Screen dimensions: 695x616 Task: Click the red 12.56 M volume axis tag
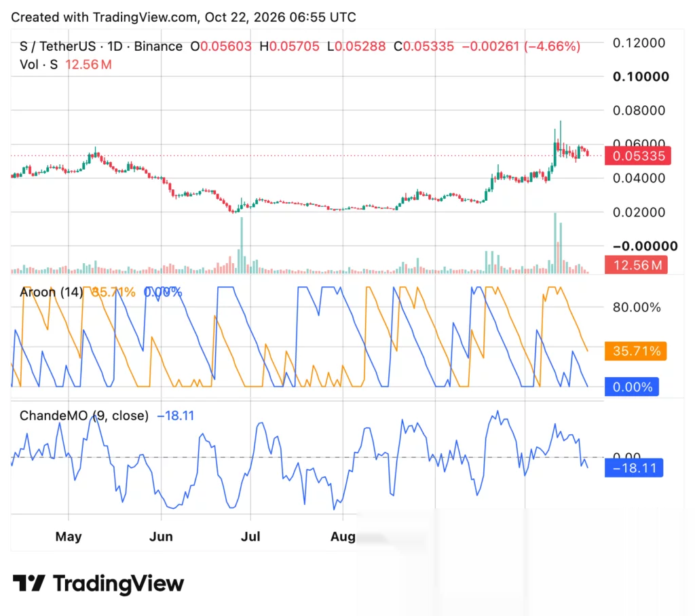point(636,265)
